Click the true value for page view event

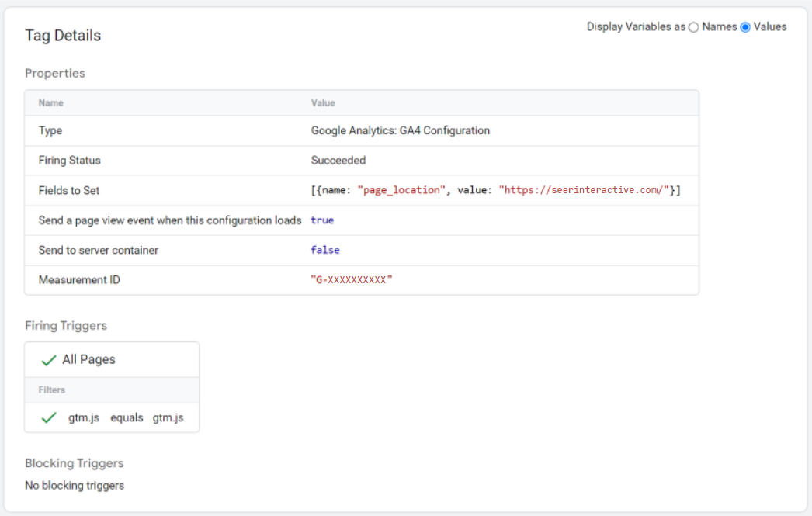point(322,220)
